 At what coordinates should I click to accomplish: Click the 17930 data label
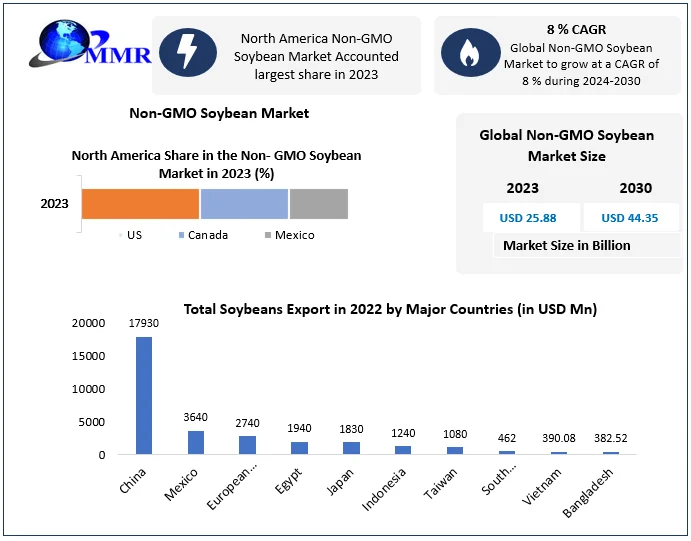coord(144,323)
